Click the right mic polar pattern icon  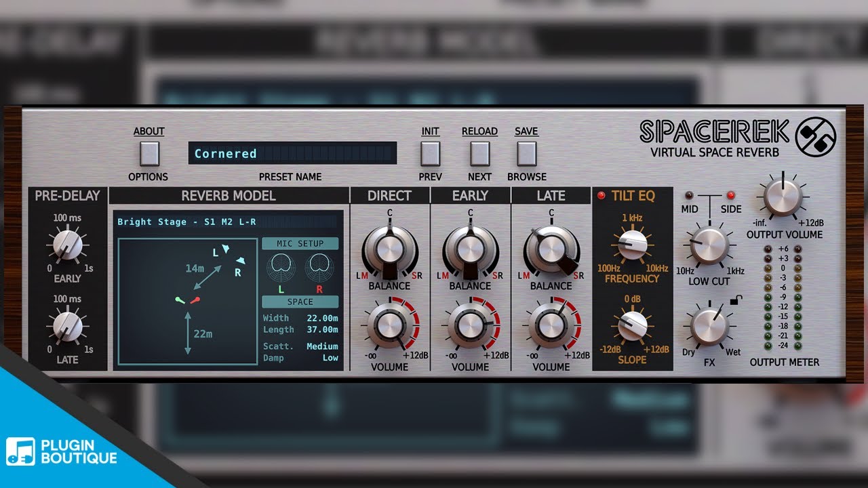[x=319, y=268]
